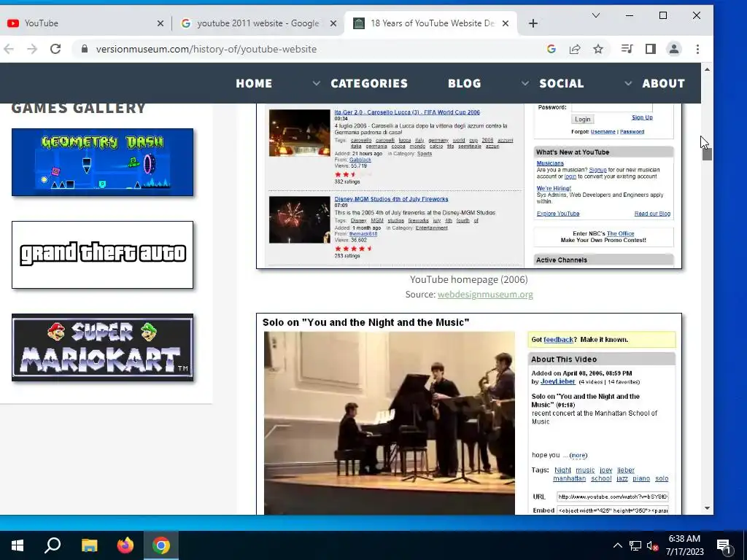This screenshot has height=560, width=747.
Task: Open File Explorer from taskbar
Action: pyautogui.click(x=89, y=545)
